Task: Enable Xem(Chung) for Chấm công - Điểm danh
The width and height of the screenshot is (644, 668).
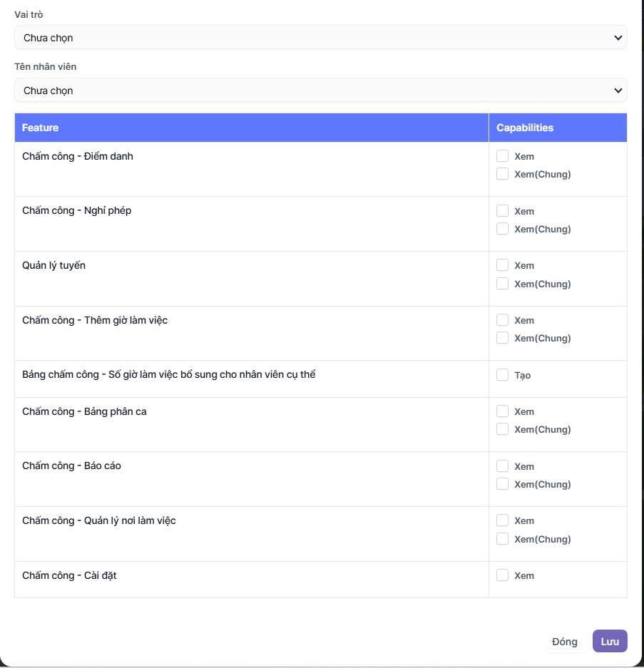Action: click(503, 174)
